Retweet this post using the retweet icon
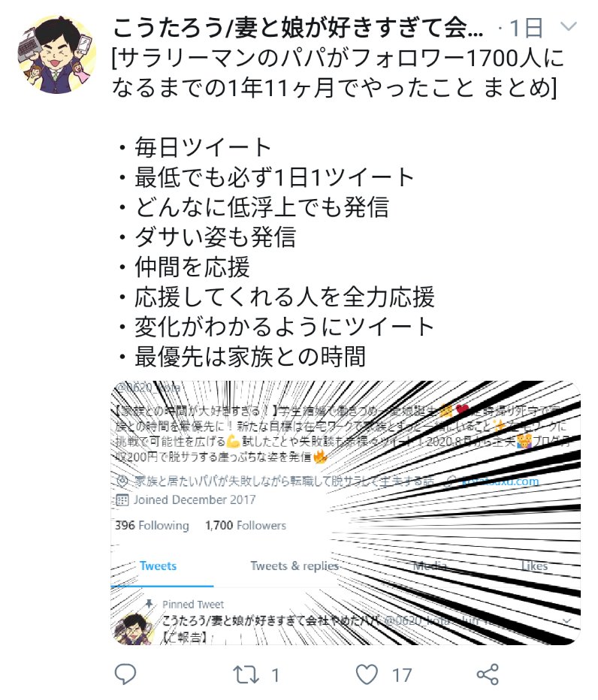Screen dimensions: 598x700 (x=246, y=674)
